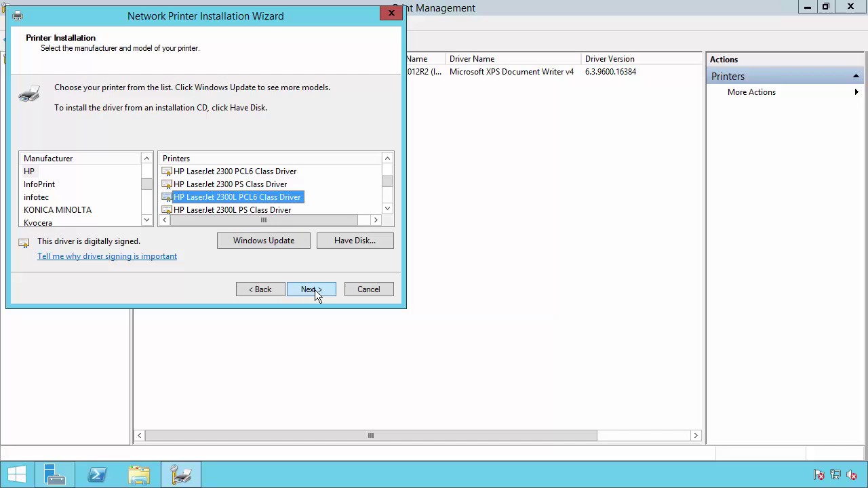Click driver version 6.3.9600.16384 cell
Image resolution: width=868 pixels, height=488 pixels.
coord(610,72)
